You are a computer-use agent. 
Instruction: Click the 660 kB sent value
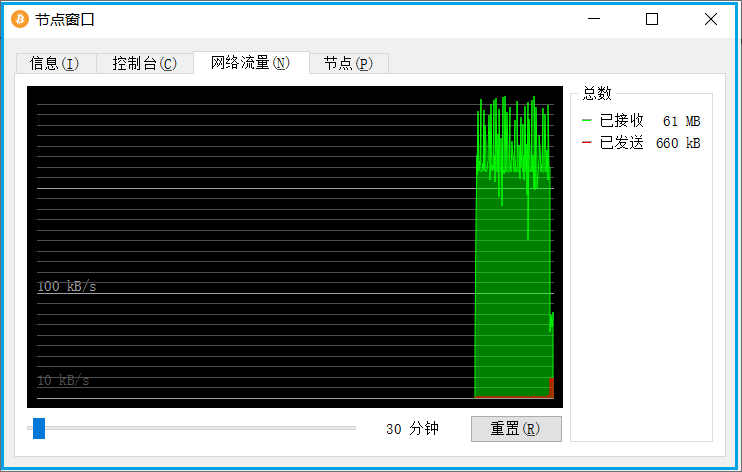point(678,143)
